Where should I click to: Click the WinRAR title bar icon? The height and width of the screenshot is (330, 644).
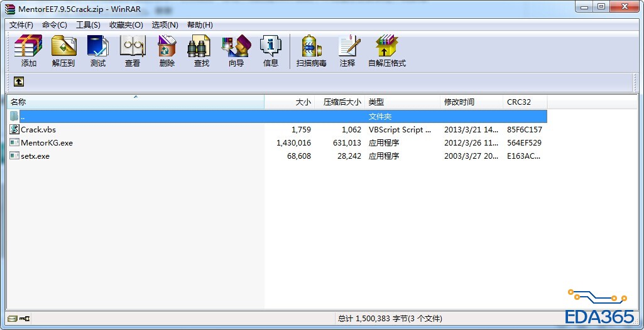coord(10,9)
